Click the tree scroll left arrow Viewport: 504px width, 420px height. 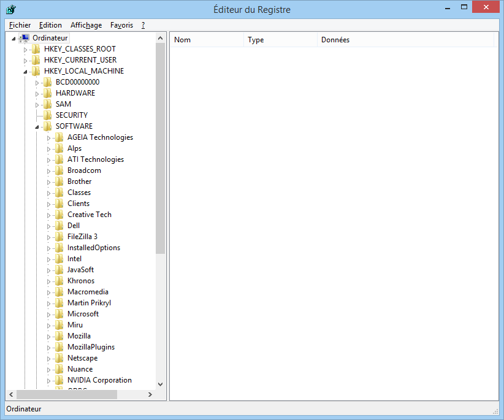(11, 394)
